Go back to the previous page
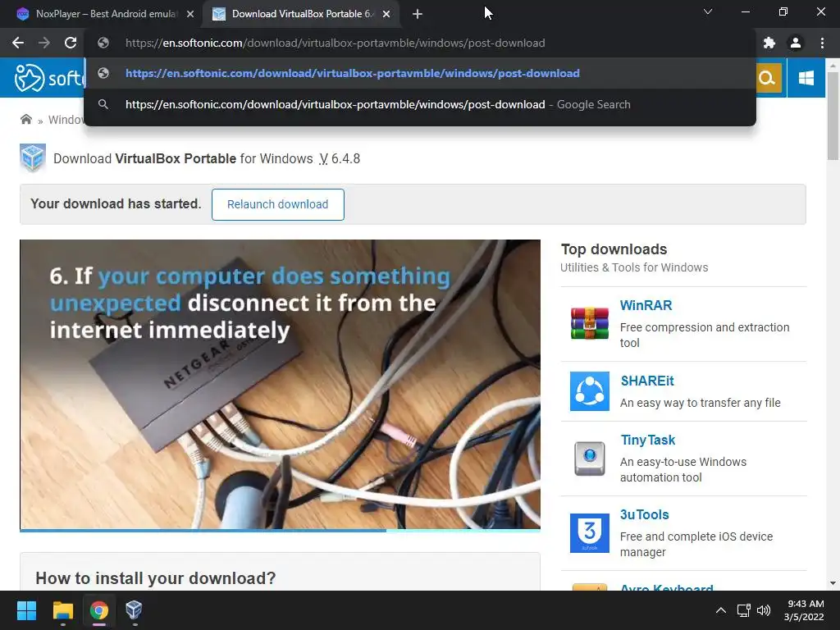Image resolution: width=840 pixels, height=630 pixels. [x=18, y=43]
